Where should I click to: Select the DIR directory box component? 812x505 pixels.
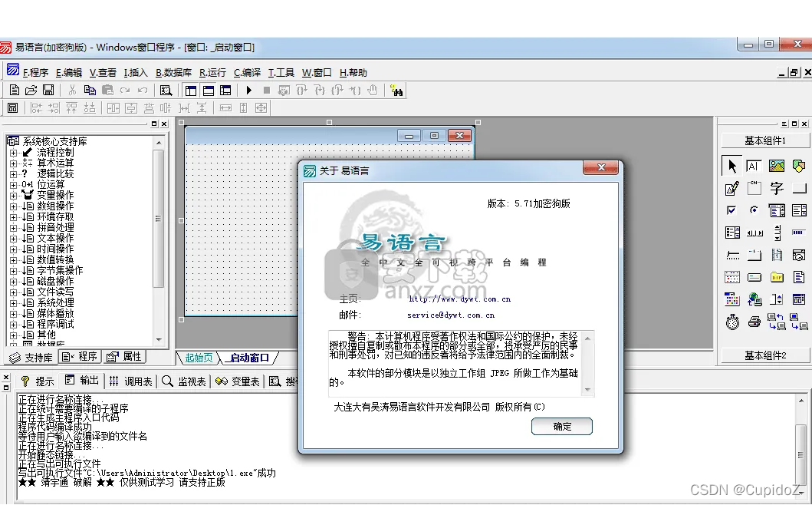(776, 277)
